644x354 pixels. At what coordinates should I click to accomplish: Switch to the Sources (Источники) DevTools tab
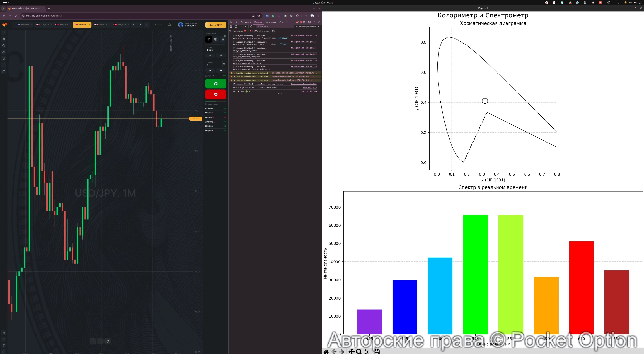271,22
